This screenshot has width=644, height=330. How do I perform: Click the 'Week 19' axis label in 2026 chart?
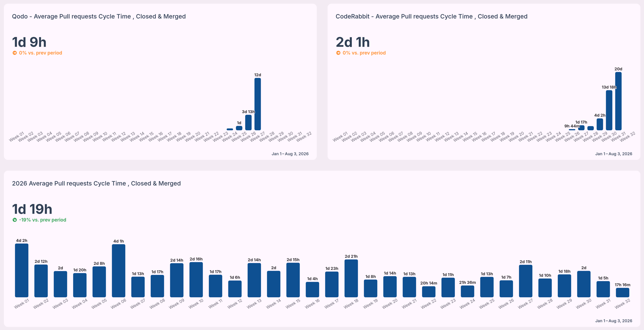(370, 304)
